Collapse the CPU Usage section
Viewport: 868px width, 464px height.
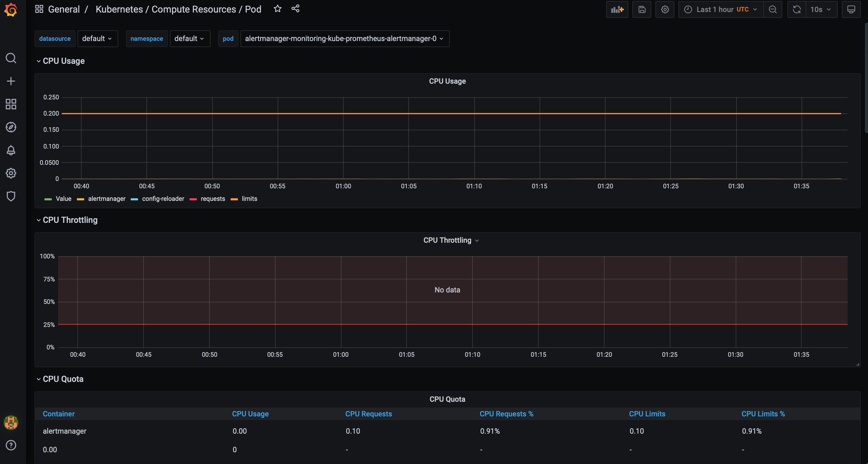pyautogui.click(x=38, y=60)
